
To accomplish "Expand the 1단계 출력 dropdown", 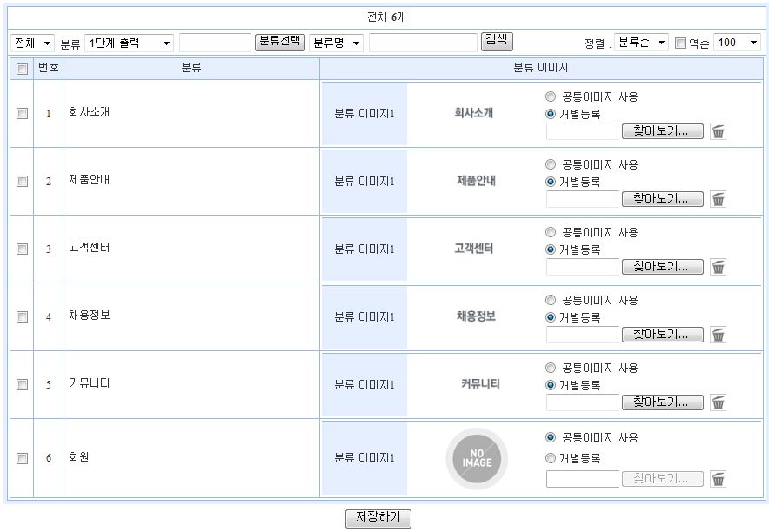I will pyautogui.click(x=129, y=43).
